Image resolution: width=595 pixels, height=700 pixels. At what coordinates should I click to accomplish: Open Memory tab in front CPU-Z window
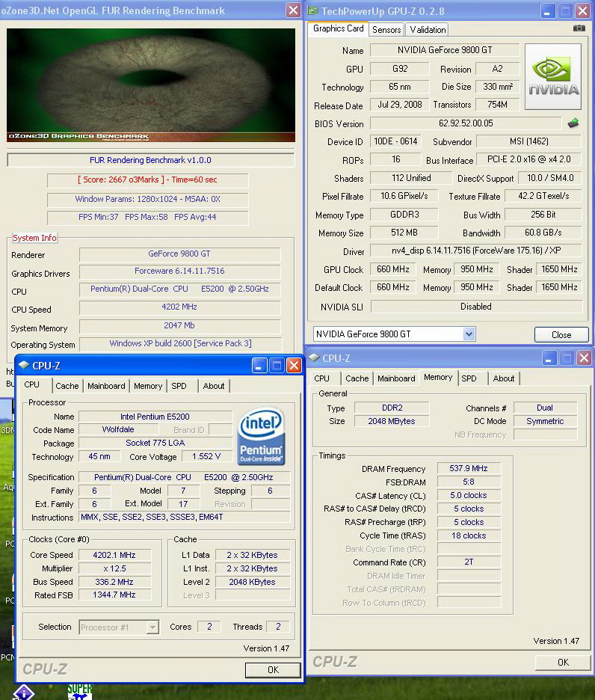click(x=148, y=386)
